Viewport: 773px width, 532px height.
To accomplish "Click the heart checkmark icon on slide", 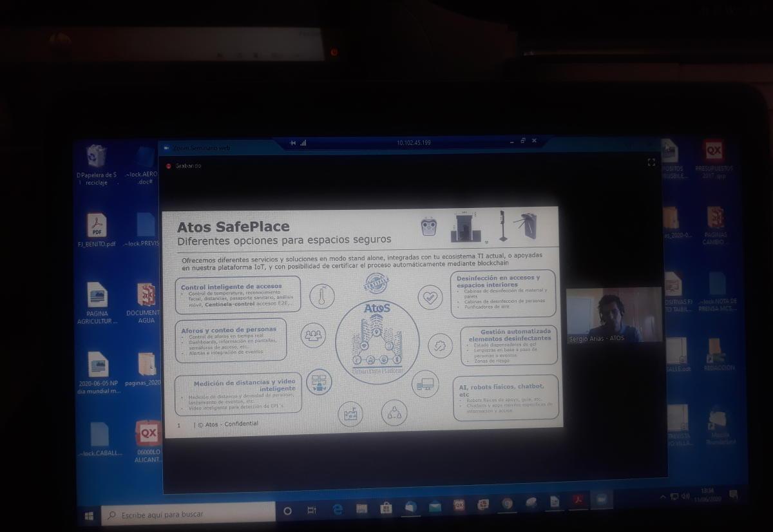I will [430, 297].
